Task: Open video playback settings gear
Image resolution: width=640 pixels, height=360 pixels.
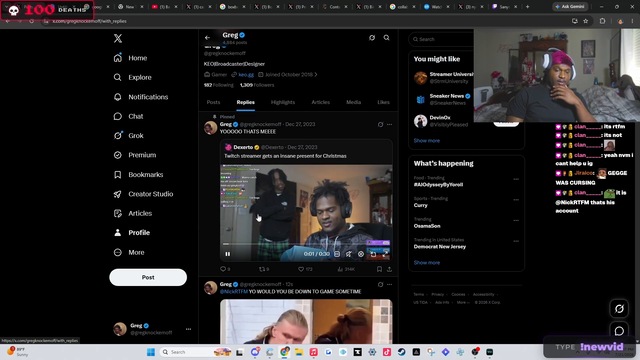Action: click(361, 254)
